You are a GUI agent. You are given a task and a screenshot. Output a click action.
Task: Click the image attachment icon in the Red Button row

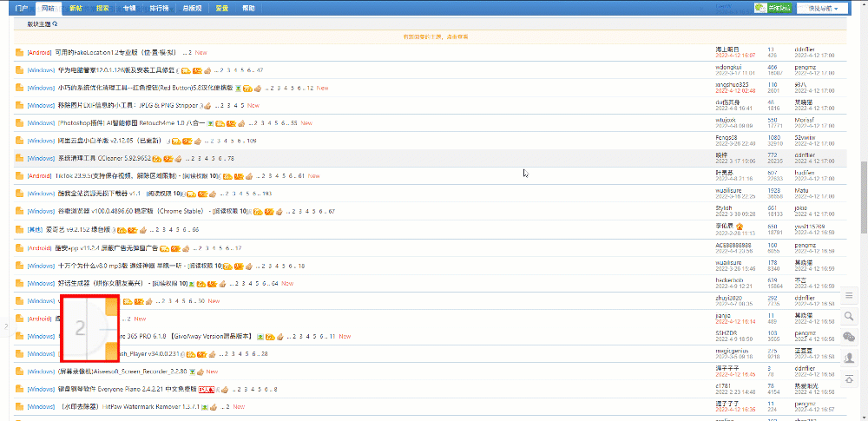pos(238,88)
